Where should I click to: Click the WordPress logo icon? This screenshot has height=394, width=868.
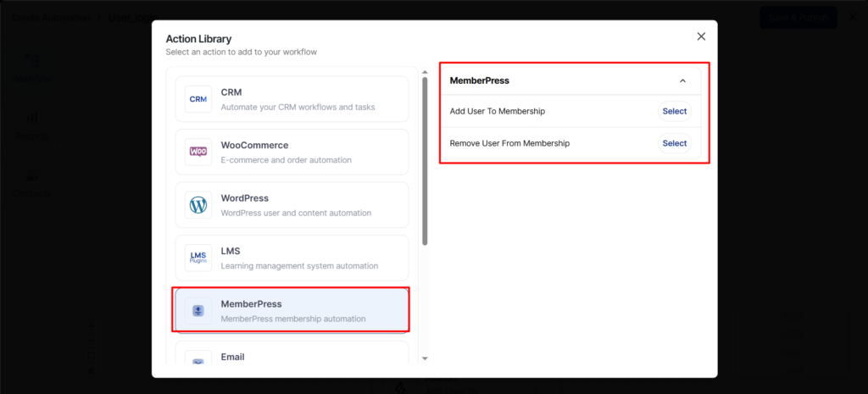198,204
